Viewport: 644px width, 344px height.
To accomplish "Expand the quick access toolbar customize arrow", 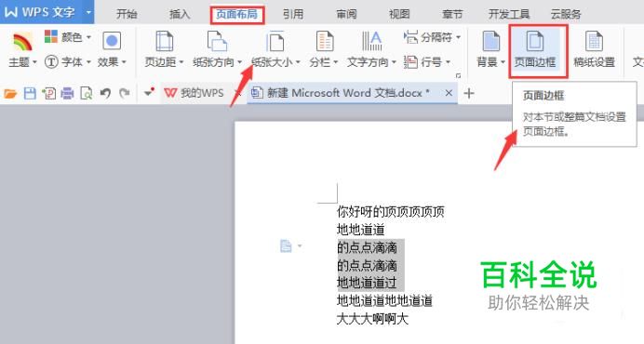I will [149, 93].
